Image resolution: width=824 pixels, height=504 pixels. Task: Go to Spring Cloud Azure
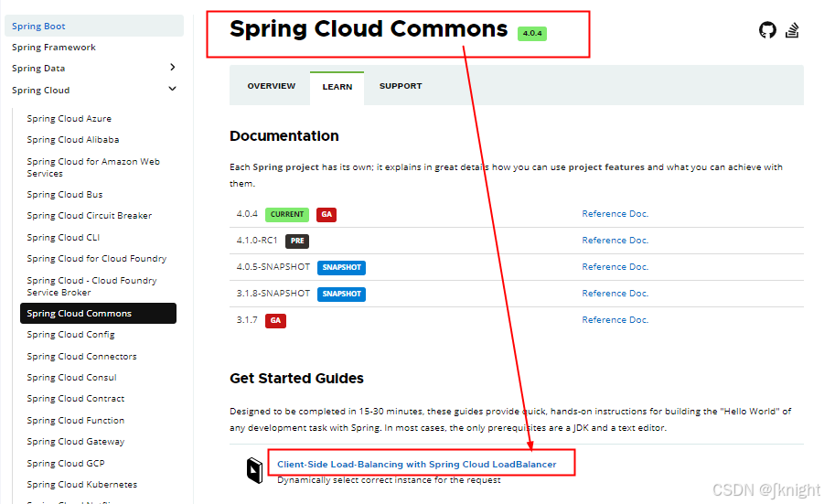click(69, 119)
